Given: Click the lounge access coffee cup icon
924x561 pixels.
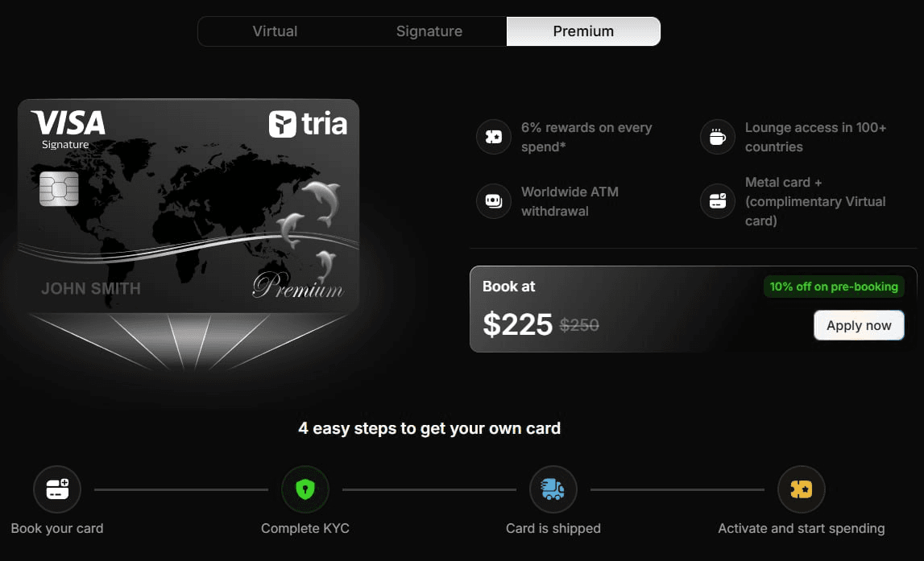Looking at the screenshot, I should (x=717, y=137).
